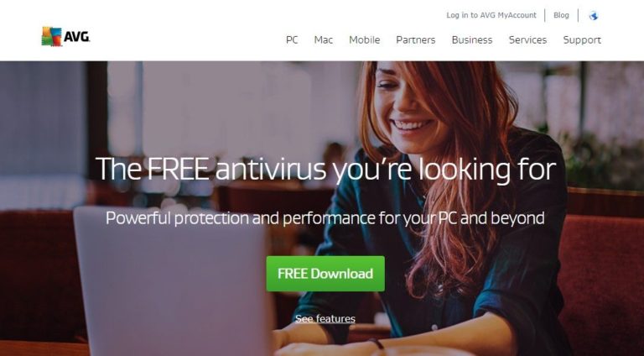Click the green FREE Download button
This screenshot has height=356, width=644.
tap(325, 274)
